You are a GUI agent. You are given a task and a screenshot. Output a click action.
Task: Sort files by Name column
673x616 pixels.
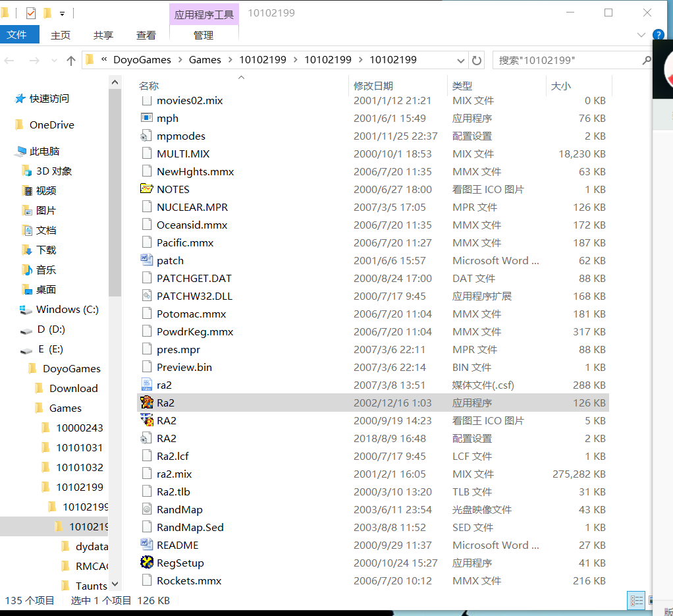(x=149, y=86)
